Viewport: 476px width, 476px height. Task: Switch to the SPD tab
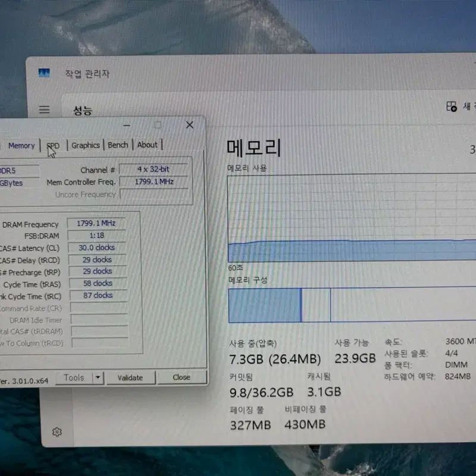coord(54,146)
